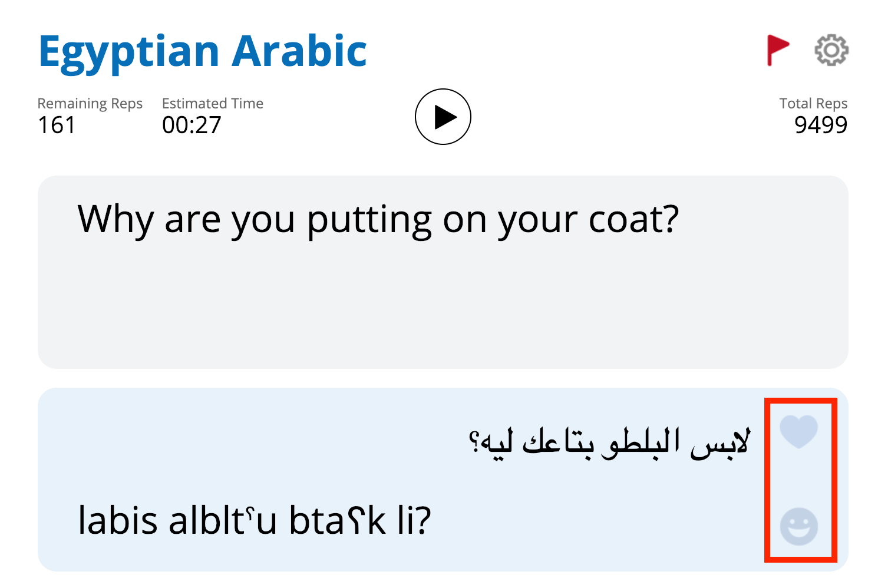Click the Arabic script sentence

coord(610,443)
